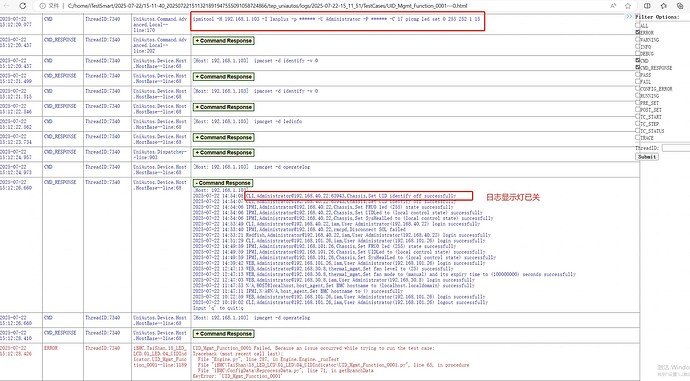This screenshot has height=381, width=690.
Task: Select 'ipmcset -d identify -v 0' in 15:12:20.437 row
Action: click(286, 61)
